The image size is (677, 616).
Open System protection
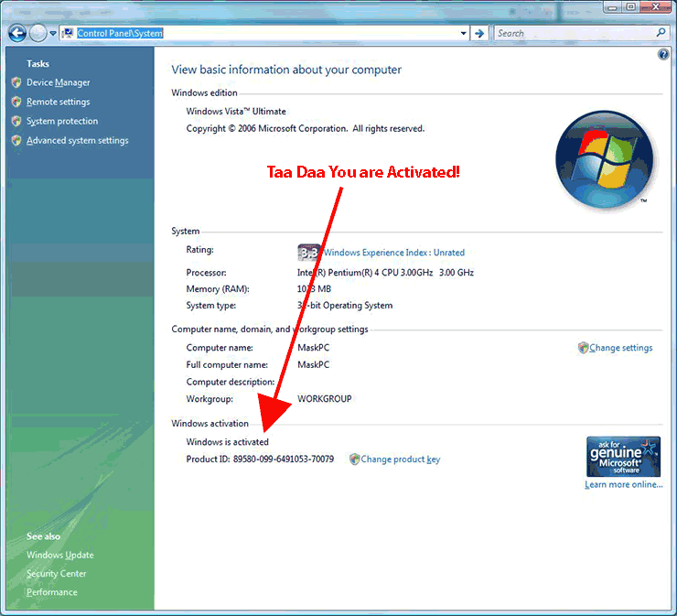tap(62, 121)
